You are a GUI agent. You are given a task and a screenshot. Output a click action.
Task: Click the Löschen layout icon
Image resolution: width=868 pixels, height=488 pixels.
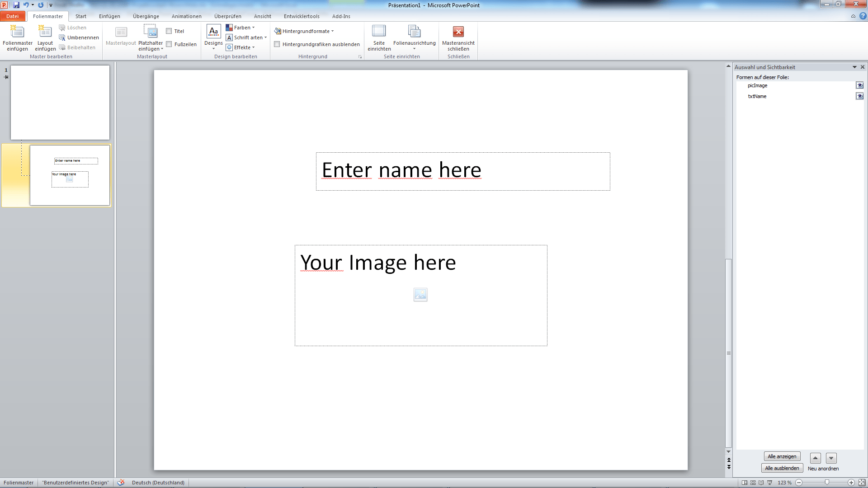[62, 28]
